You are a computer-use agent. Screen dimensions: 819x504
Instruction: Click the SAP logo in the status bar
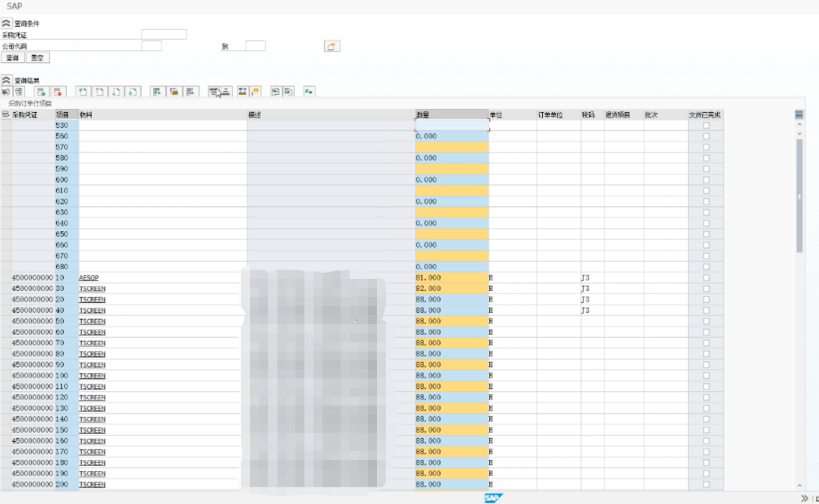(x=493, y=498)
